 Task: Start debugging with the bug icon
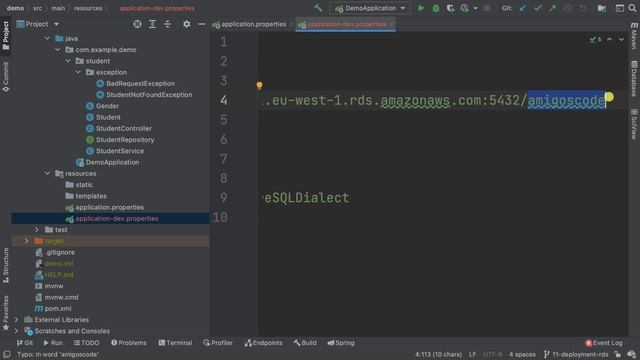(436, 8)
